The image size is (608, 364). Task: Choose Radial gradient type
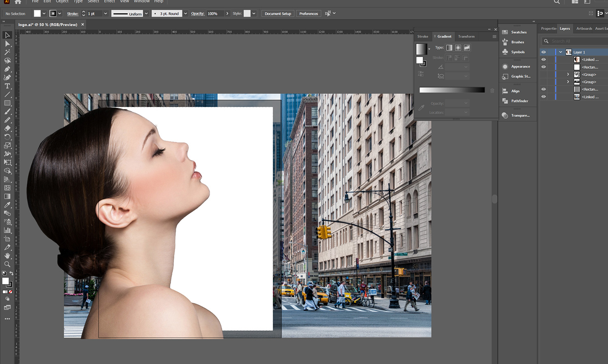(x=458, y=47)
